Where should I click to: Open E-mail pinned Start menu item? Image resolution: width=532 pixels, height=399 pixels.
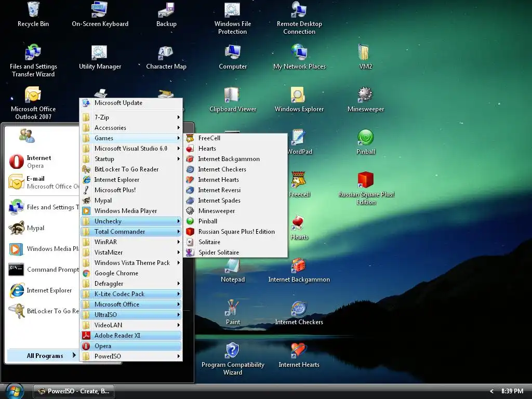[44, 182]
